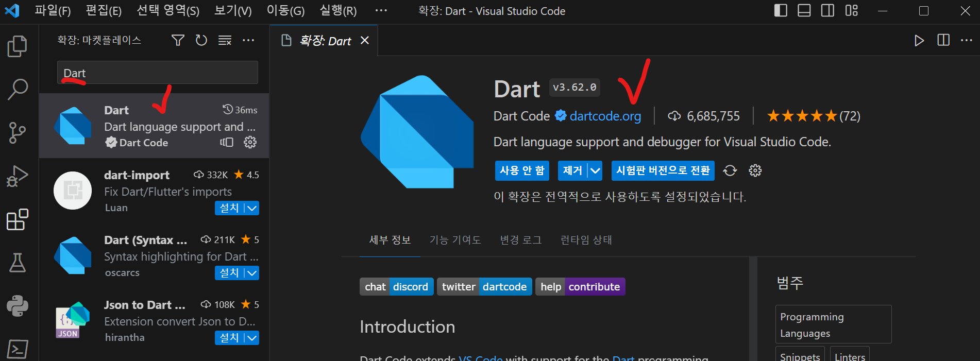Open the 편집(E) menu
The image size is (980, 361).
(x=104, y=11)
